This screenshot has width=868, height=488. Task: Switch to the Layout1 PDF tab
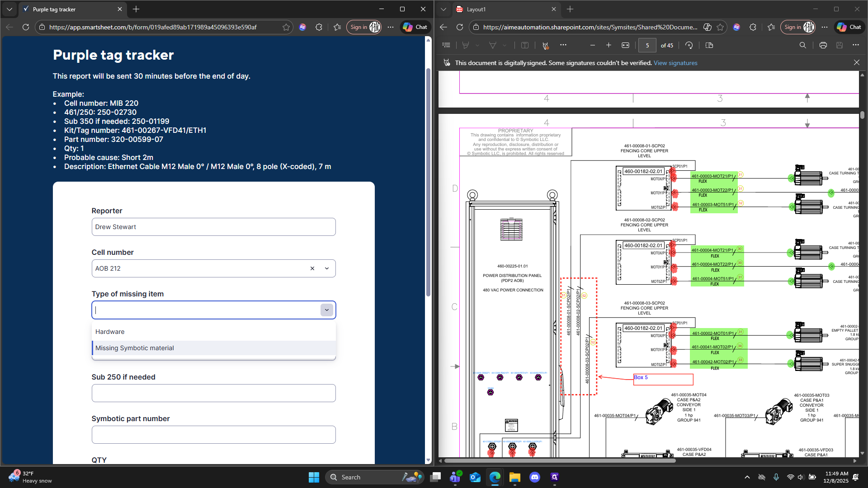(x=506, y=9)
